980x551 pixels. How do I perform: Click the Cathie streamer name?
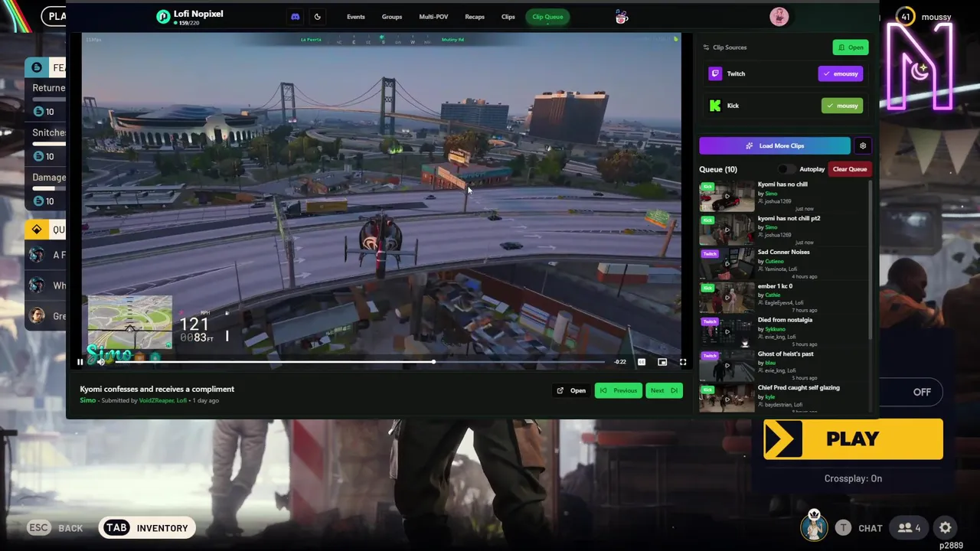(x=773, y=295)
